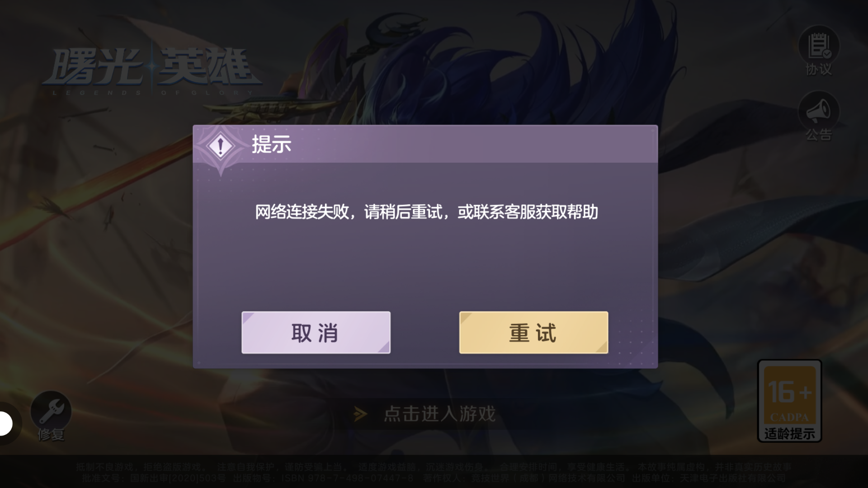Select the 修复 wrench repair icon

click(51, 411)
